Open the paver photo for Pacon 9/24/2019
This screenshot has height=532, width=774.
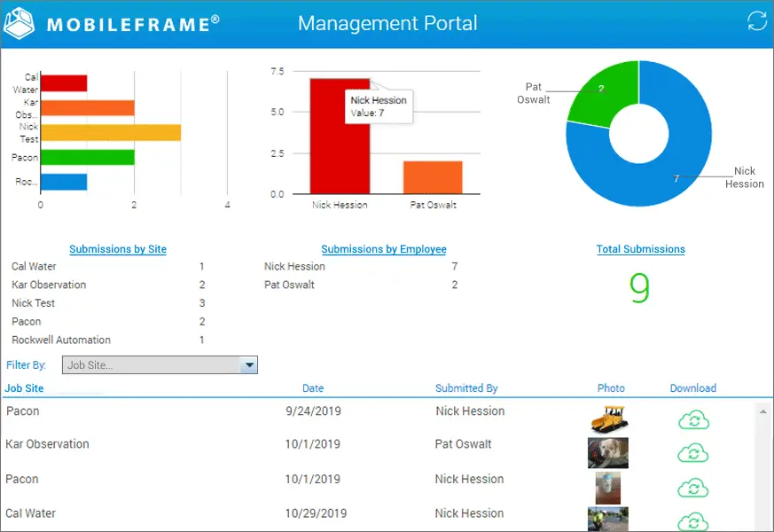click(x=609, y=419)
